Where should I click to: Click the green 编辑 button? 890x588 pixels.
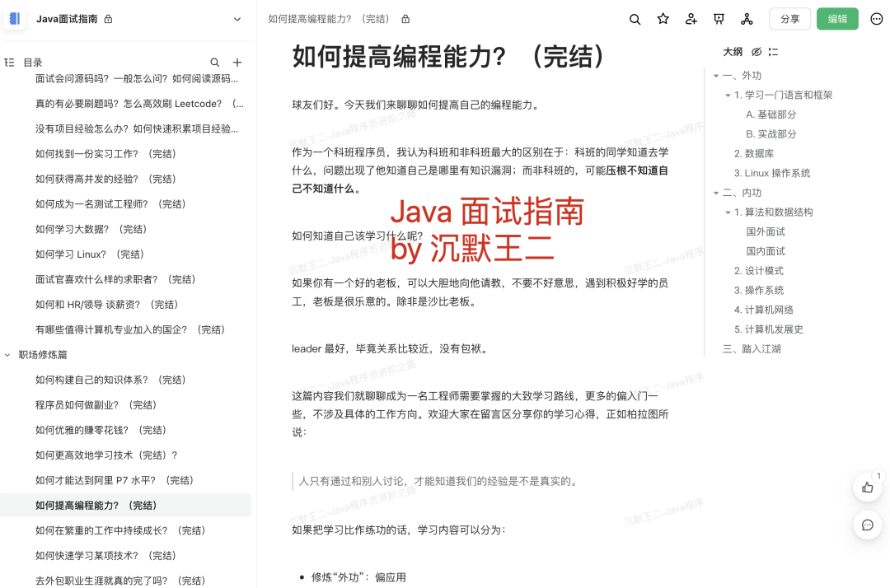[x=837, y=19]
